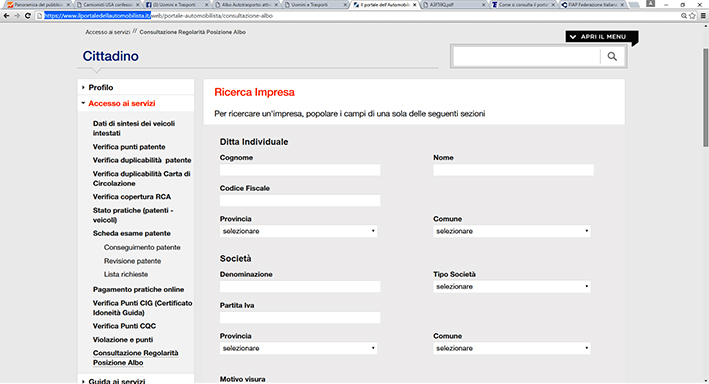Open Provincia dropdown under Società
Screen dimensions: 709x384
pyautogui.click(x=298, y=348)
